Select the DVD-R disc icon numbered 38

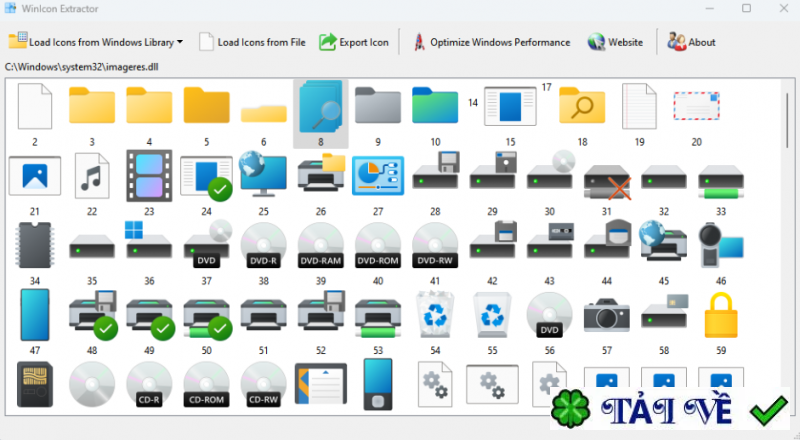(263, 245)
